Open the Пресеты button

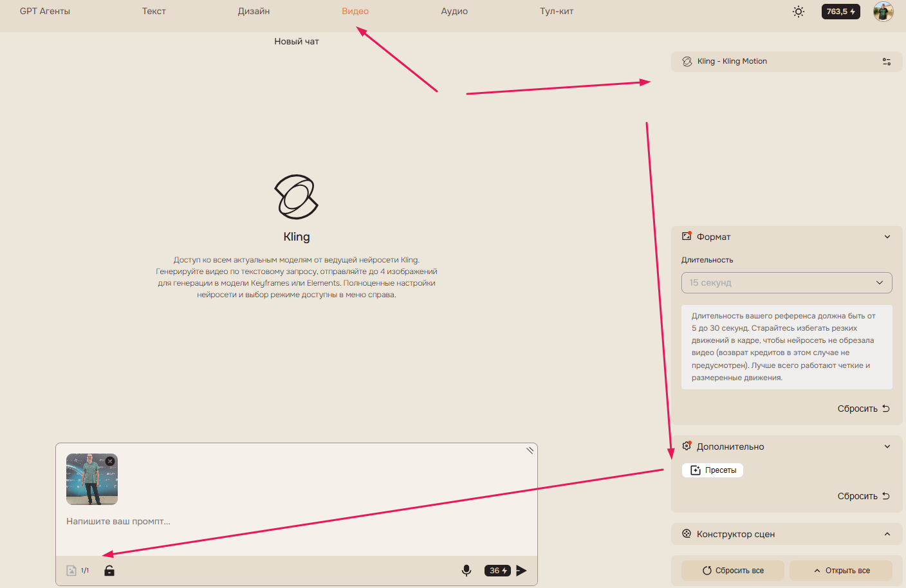pos(713,470)
